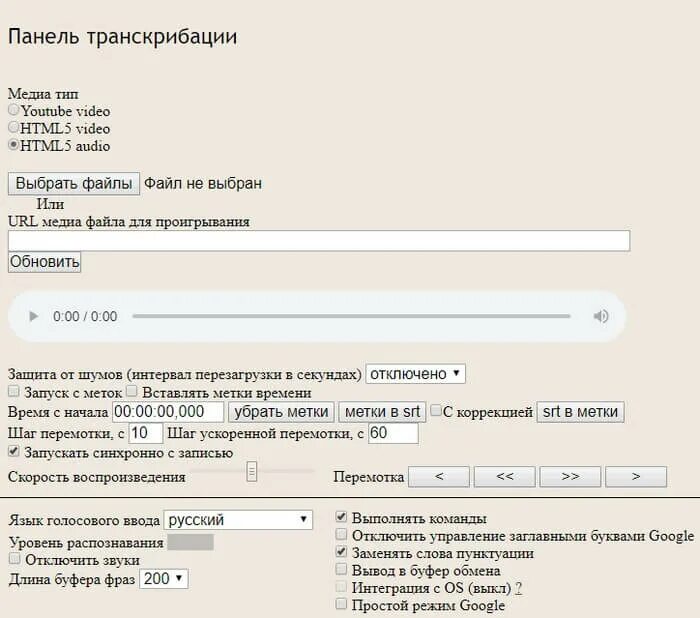The height and width of the screenshot is (618, 700).
Task: Click the Шаг ускоренной перемотки field with 60
Action: (393, 433)
